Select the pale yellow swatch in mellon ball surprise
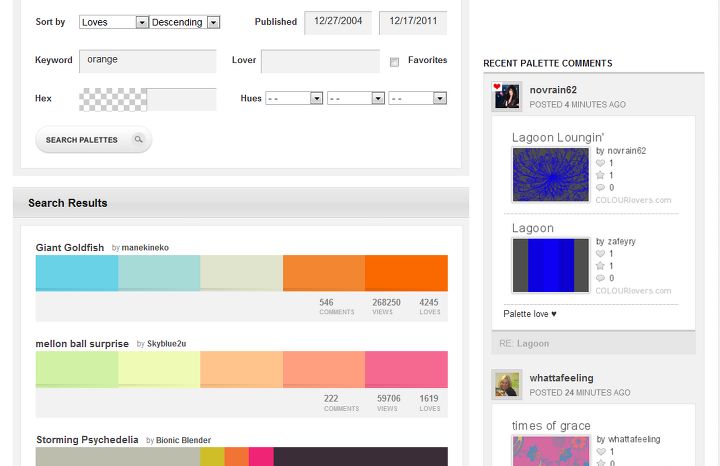This screenshot has height=466, width=720. [x=159, y=370]
